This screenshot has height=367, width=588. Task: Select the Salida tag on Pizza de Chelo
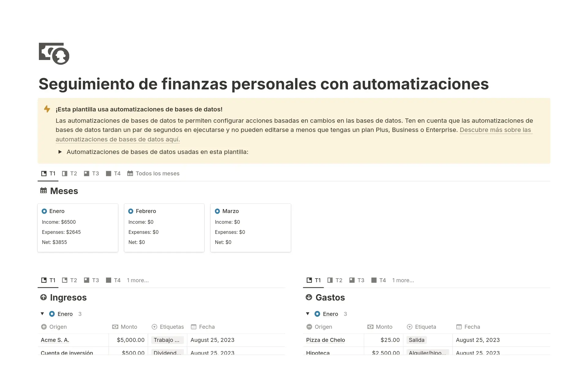(417, 340)
